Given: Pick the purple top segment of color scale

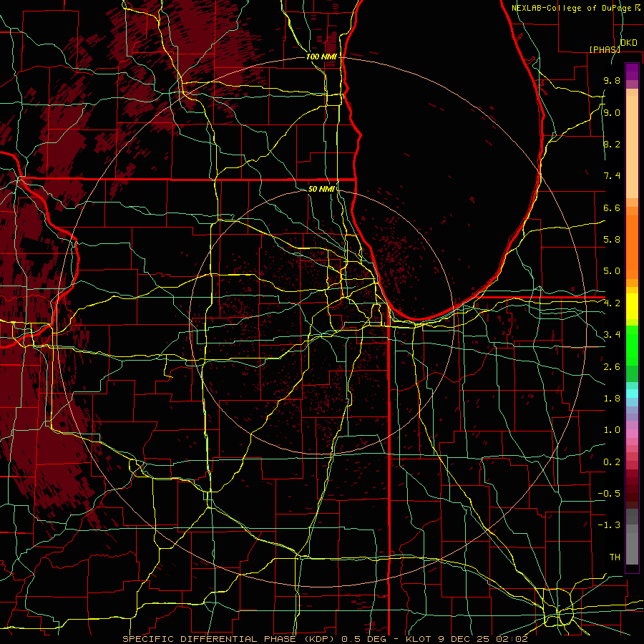Looking at the screenshot, I should pos(632,72).
